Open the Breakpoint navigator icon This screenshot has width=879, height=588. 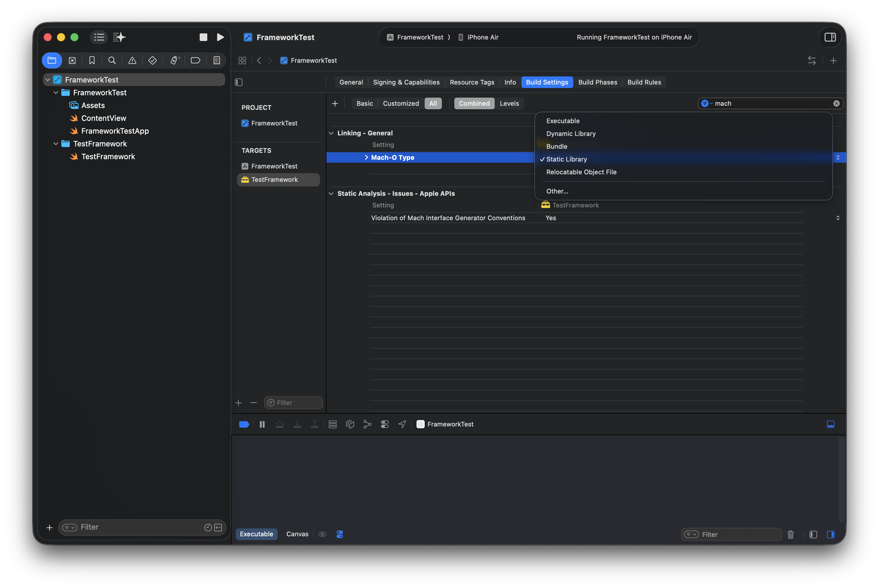(195, 60)
